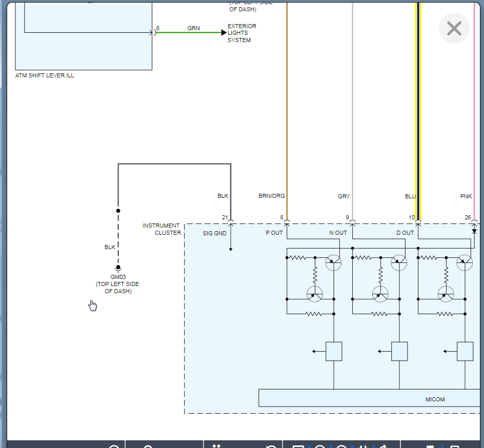Click the ATM SHIFT LEVER ILL label

[45, 75]
